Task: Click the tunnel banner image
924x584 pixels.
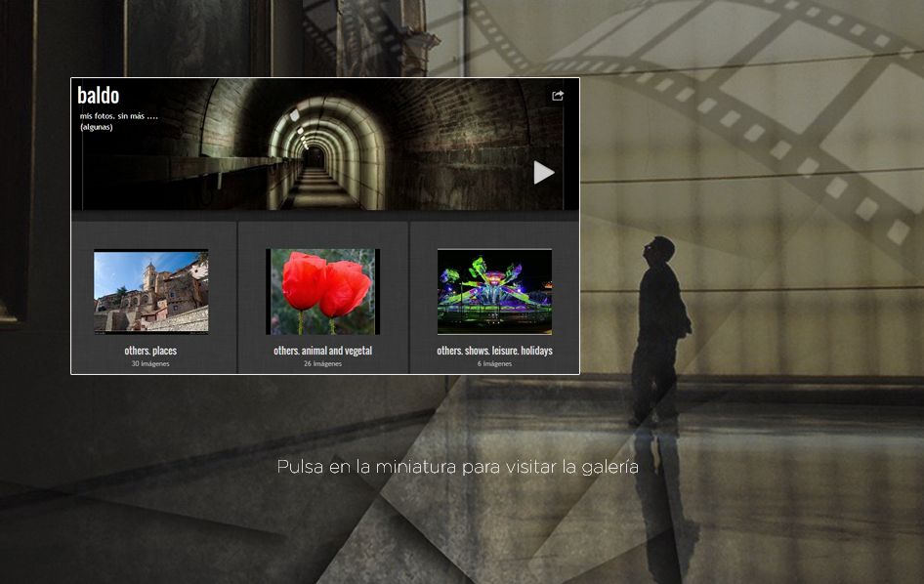Action: [x=324, y=145]
